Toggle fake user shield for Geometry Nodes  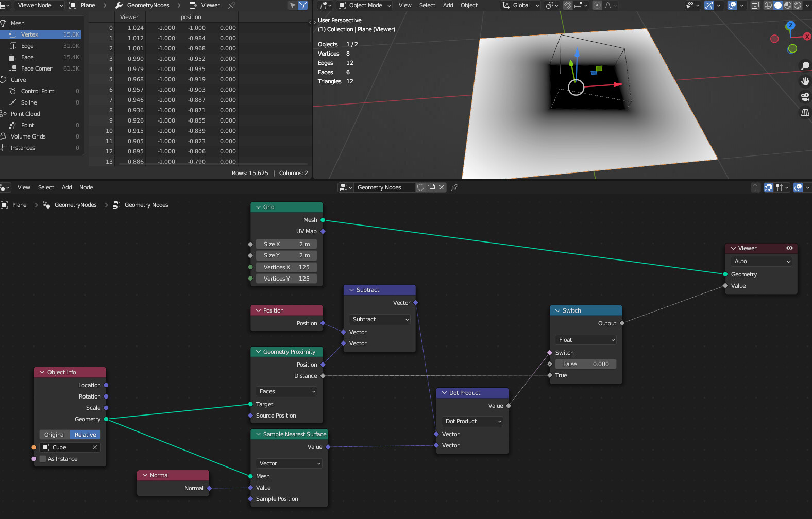click(x=420, y=187)
